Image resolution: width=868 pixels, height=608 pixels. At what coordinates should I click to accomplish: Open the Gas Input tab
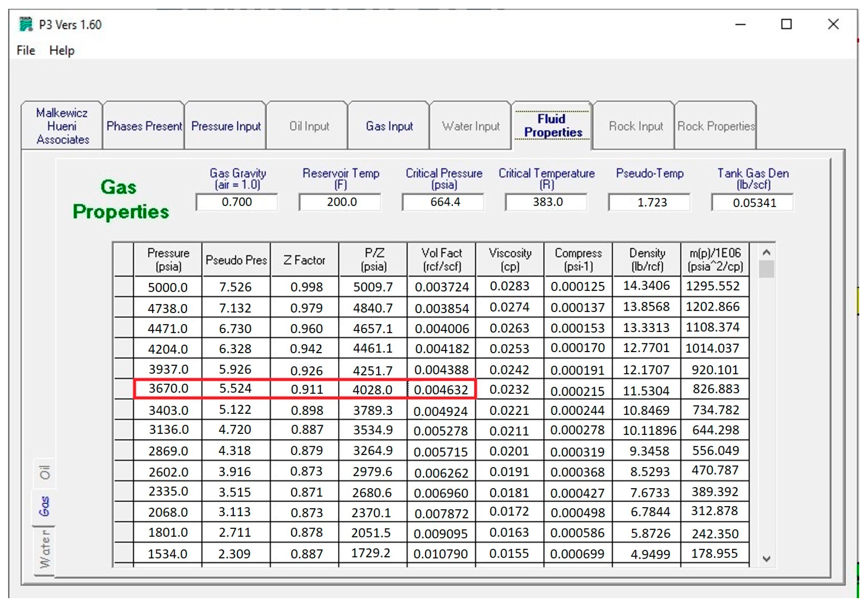pos(389,126)
